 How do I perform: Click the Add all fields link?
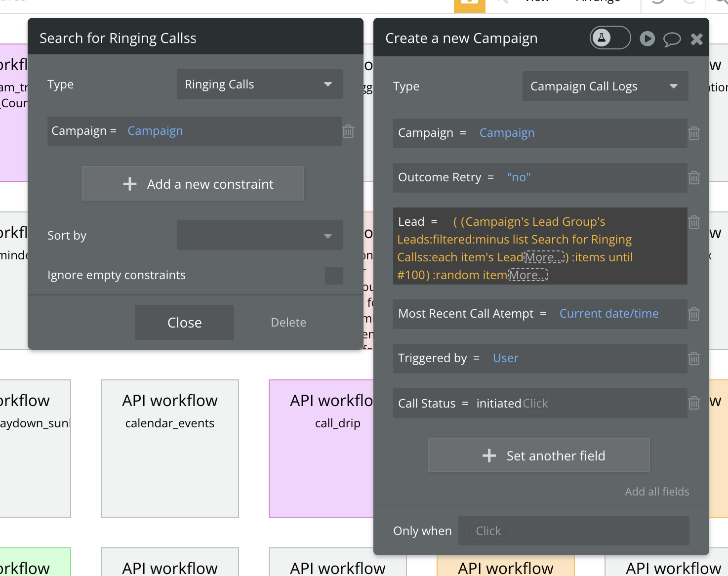(x=657, y=492)
